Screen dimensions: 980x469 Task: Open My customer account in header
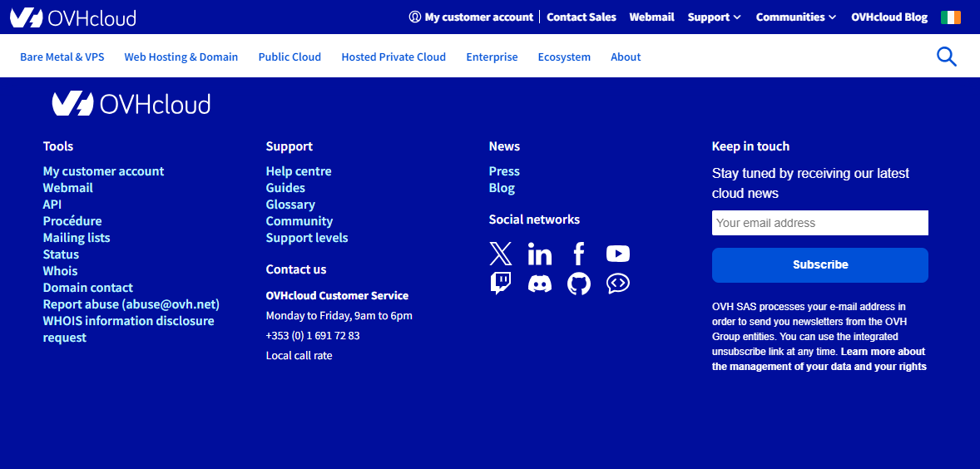point(472,17)
